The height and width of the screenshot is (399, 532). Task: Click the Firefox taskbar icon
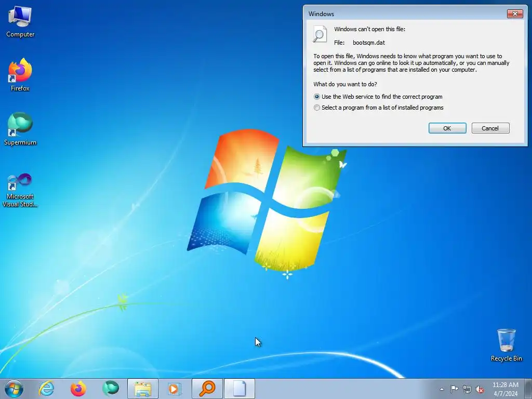click(x=78, y=389)
